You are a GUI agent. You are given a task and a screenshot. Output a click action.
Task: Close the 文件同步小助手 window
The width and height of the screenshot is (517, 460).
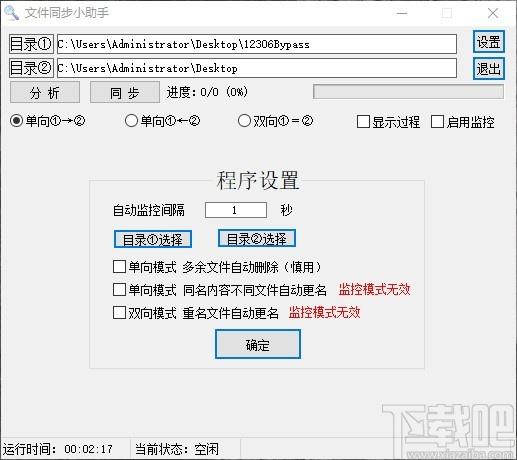coord(493,13)
